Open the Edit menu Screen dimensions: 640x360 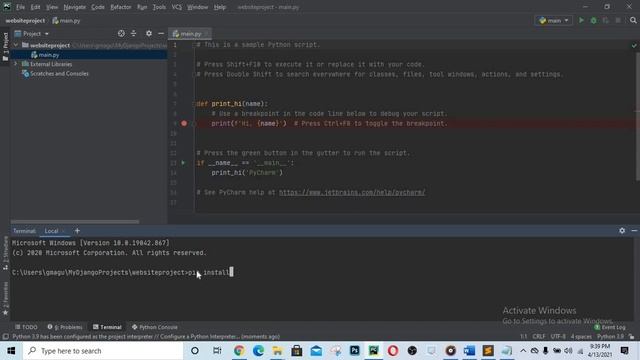pos(36,7)
